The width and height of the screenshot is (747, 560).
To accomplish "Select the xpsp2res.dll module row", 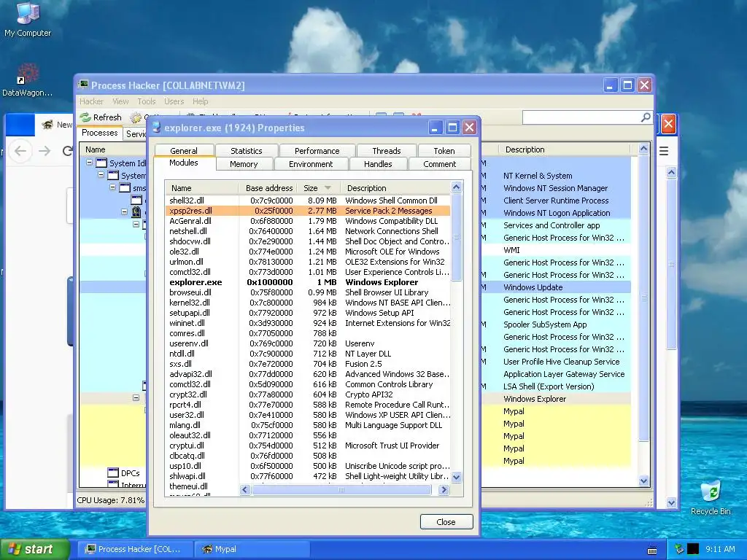I will click(x=308, y=211).
